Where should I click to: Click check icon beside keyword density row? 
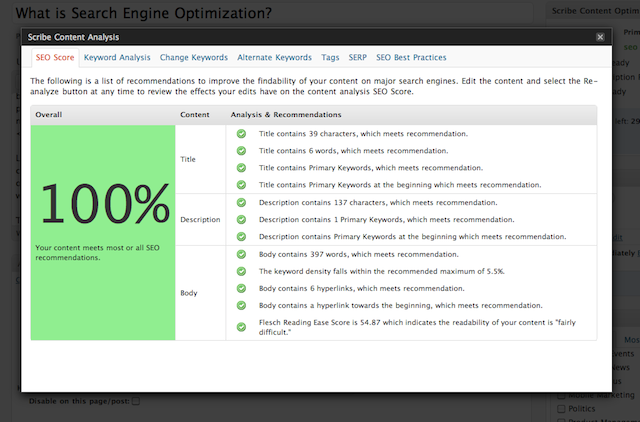(241, 272)
